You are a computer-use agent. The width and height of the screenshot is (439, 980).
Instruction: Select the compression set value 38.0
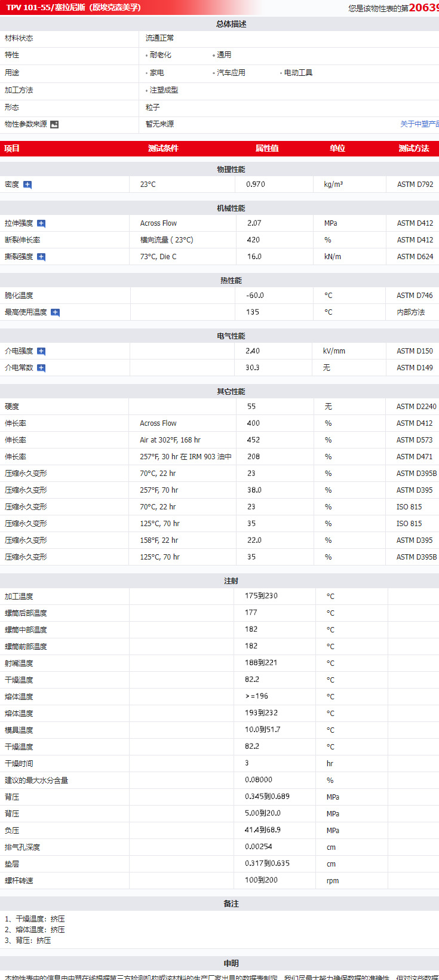[254, 490]
